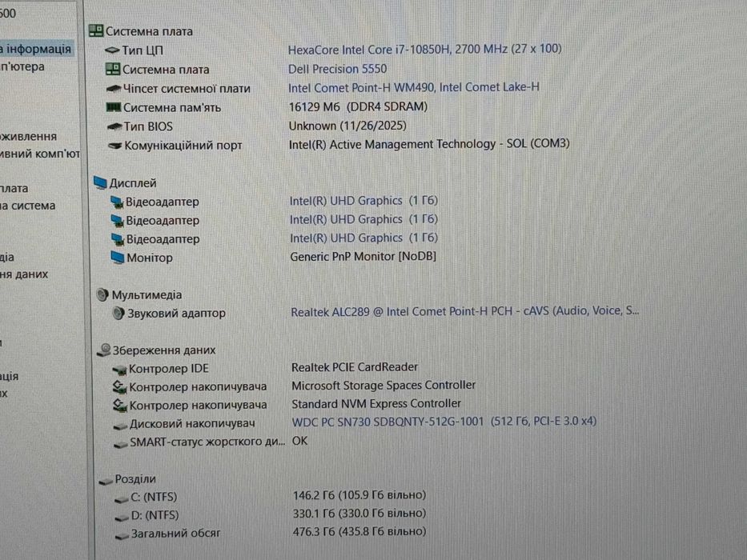Image resolution: width=747 pixels, height=560 pixels.
Task: Click the Загальний обсяг row icon
Action: [122, 536]
